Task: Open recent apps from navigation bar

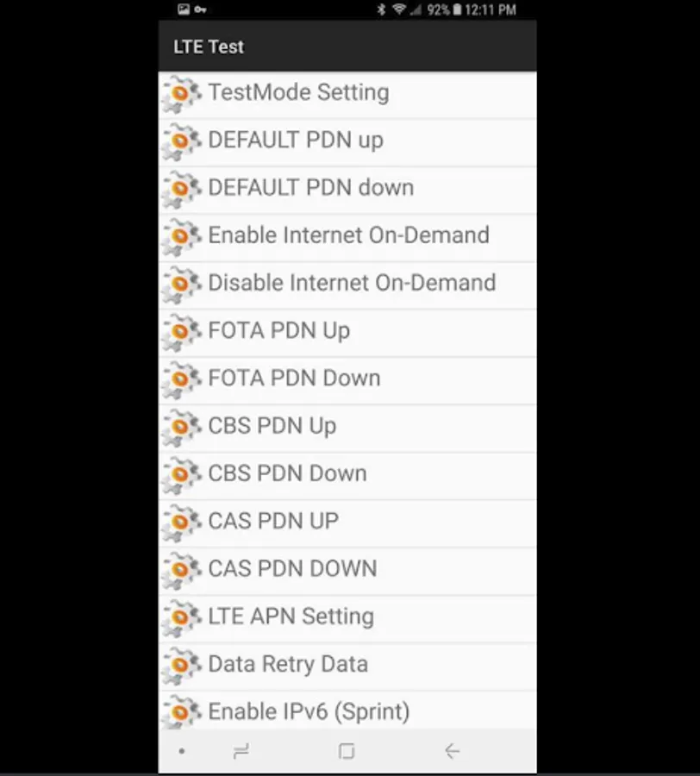Action: [241, 752]
